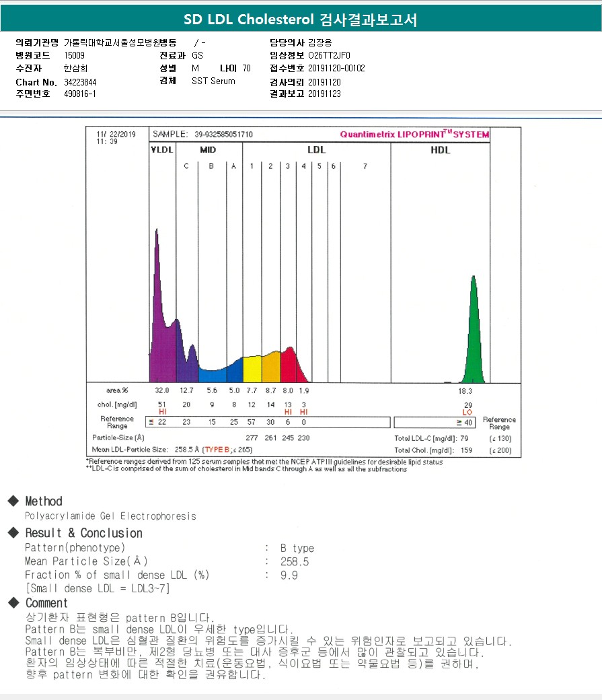This screenshot has width=602, height=700.
Task: Select the receipt number '20191120-00102'
Action: (336, 68)
